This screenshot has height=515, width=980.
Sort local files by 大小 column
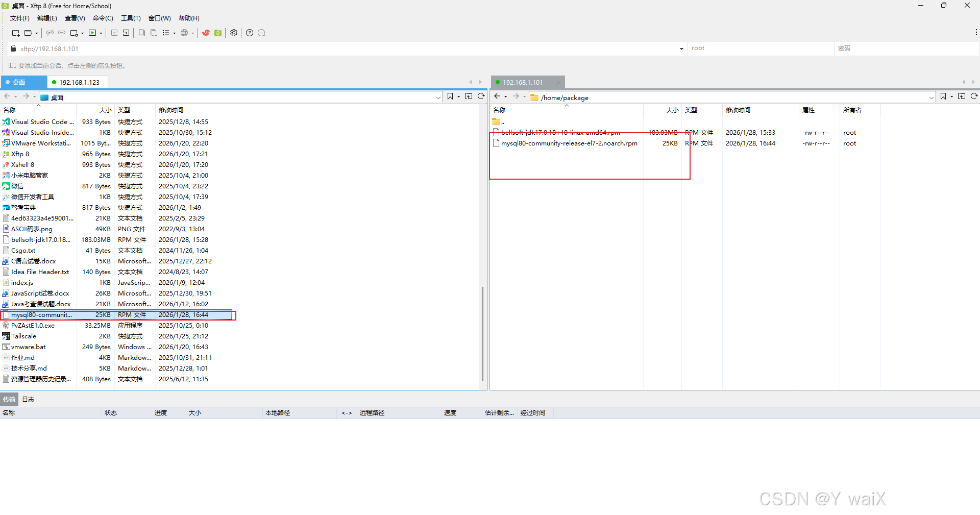[95, 110]
